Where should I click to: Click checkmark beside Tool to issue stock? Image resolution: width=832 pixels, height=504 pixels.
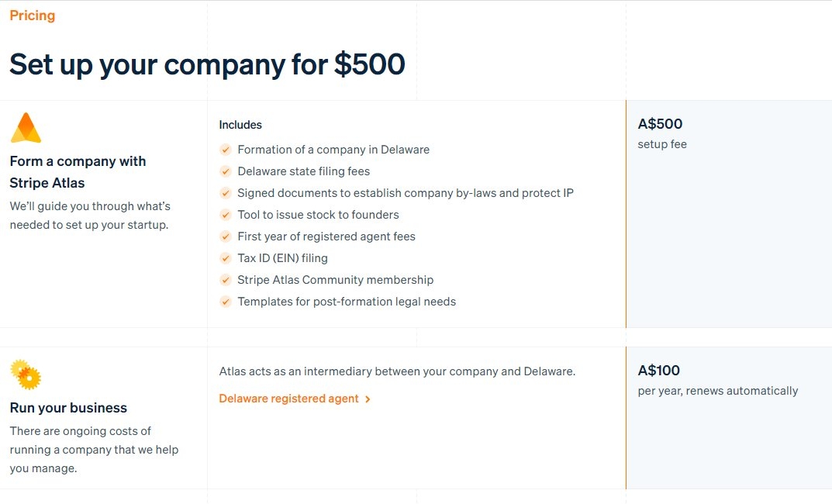coord(226,215)
